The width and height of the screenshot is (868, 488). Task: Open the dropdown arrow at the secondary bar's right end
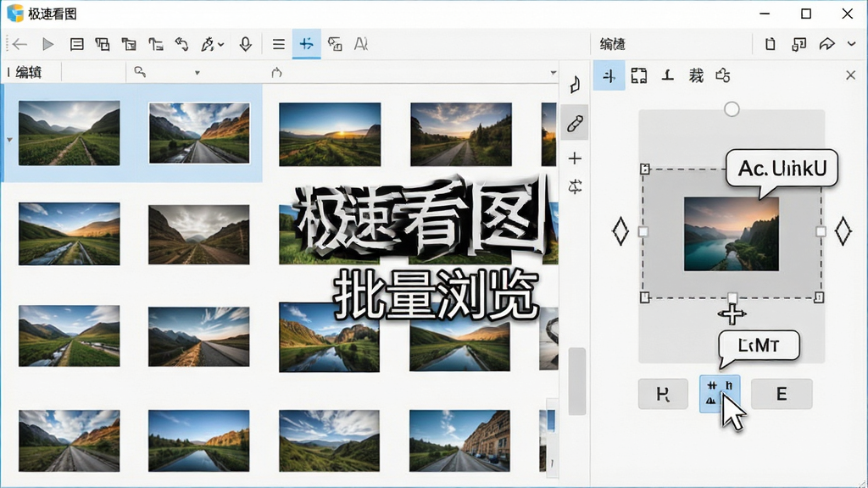tap(553, 73)
